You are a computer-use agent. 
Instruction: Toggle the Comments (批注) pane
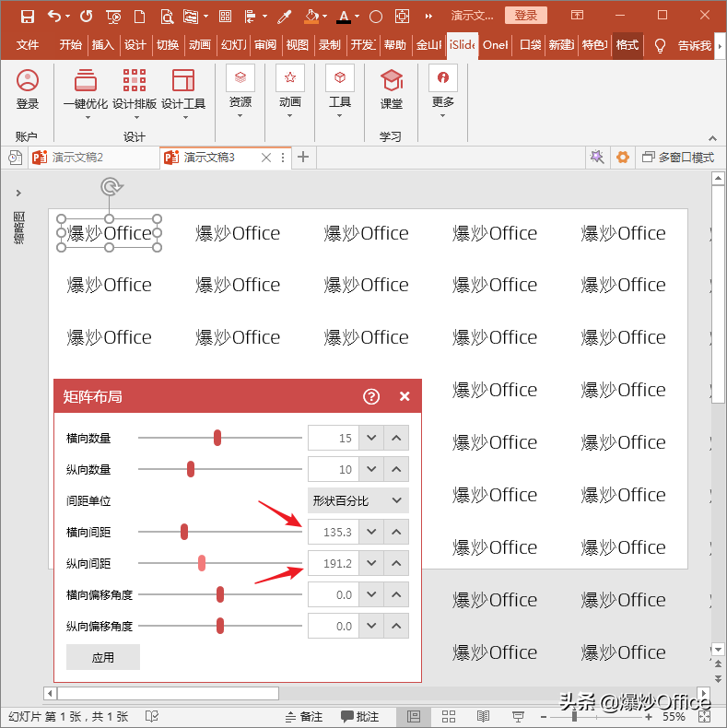click(x=359, y=717)
